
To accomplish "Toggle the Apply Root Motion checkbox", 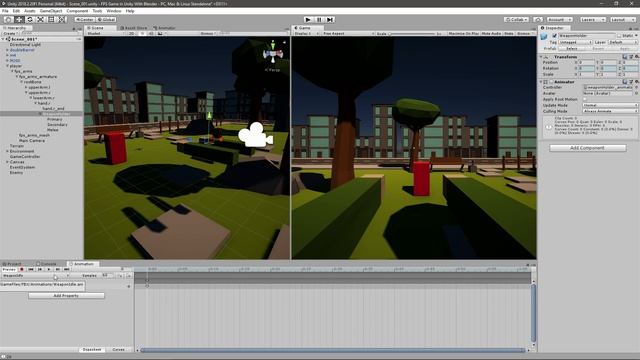I will pos(585,99).
